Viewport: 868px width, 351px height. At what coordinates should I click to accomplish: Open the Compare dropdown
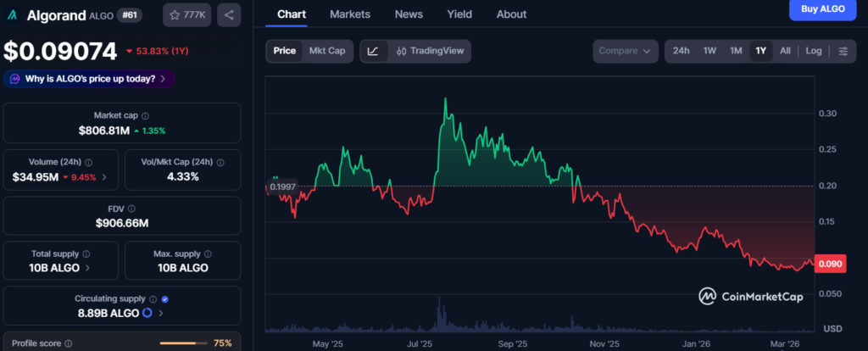pyautogui.click(x=626, y=51)
